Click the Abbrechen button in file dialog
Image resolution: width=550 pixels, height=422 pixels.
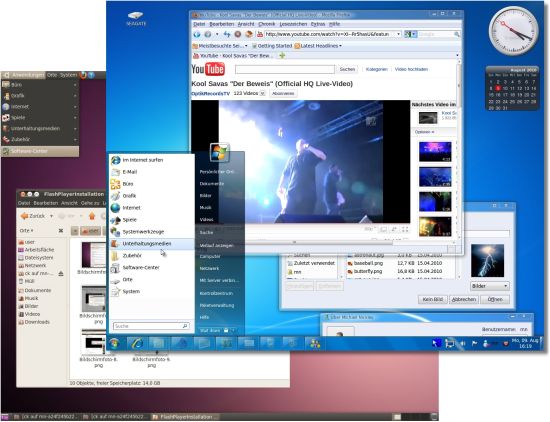pyautogui.click(x=463, y=299)
